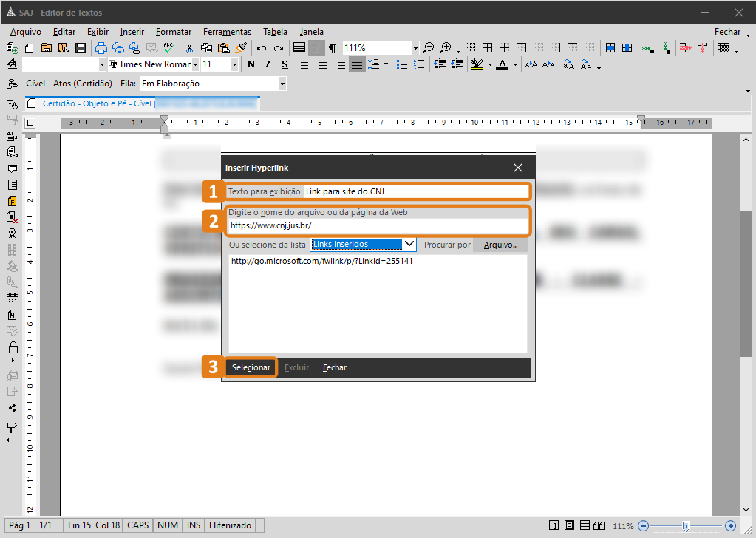Click the comment bubble icon in left sidebar
This screenshot has height=538, width=756.
click(x=12, y=168)
